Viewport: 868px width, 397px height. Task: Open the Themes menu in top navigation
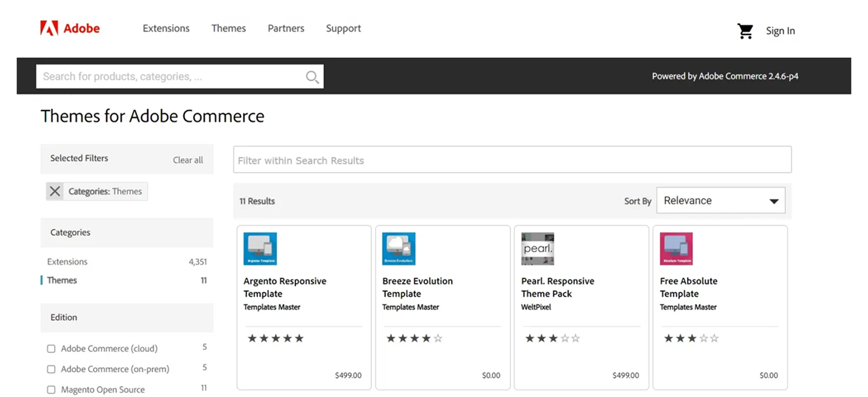coord(228,28)
